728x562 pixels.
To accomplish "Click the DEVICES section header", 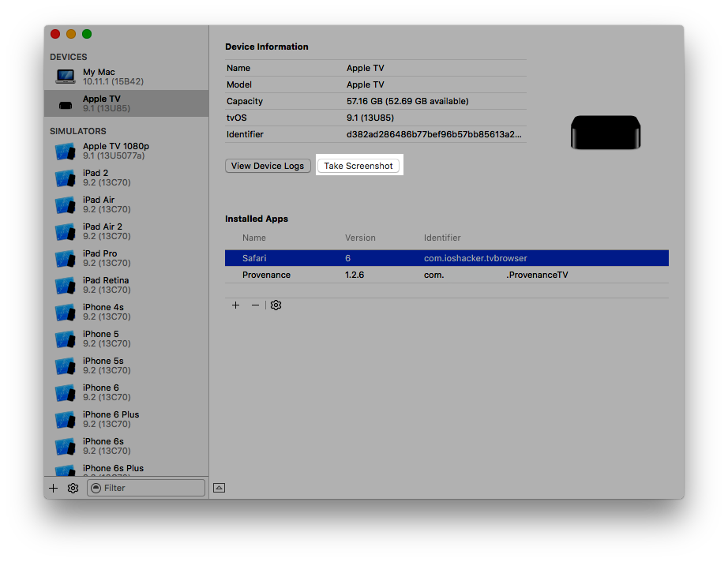I will click(69, 57).
